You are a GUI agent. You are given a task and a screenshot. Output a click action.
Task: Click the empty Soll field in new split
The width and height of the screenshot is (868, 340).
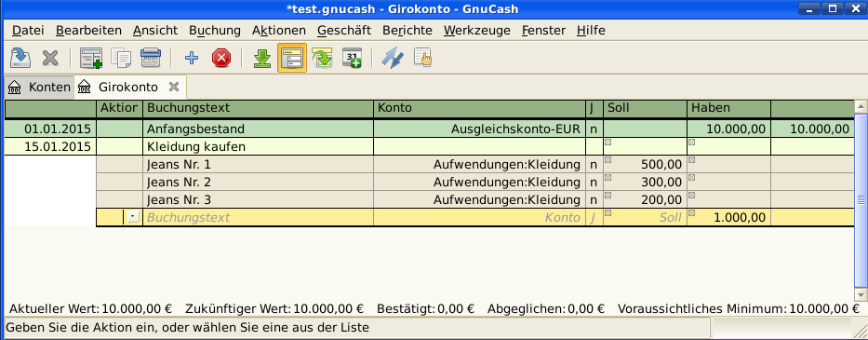click(x=646, y=217)
